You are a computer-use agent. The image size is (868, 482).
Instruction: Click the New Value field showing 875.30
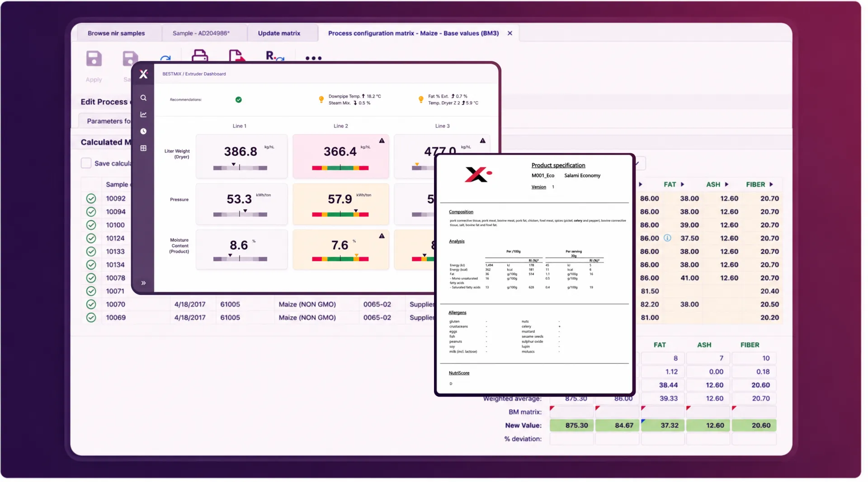(x=571, y=426)
